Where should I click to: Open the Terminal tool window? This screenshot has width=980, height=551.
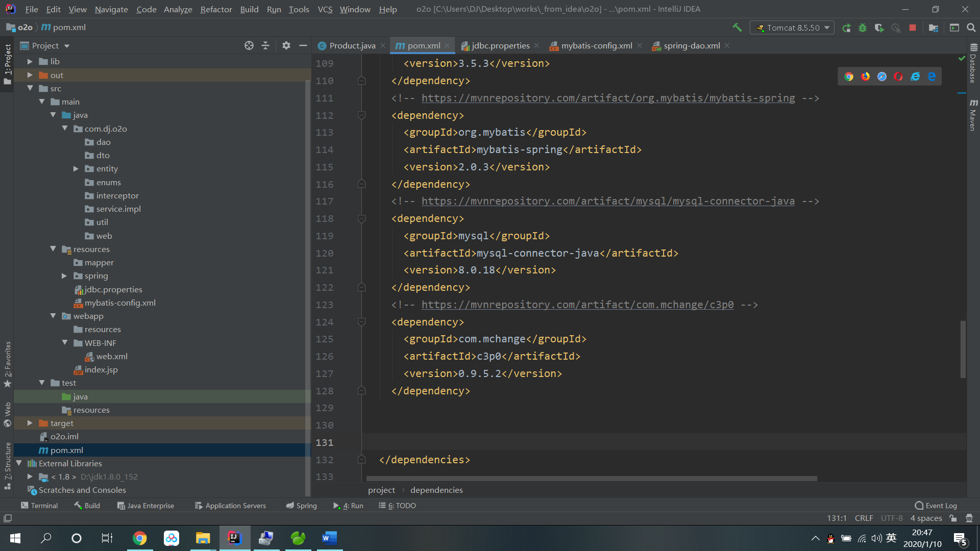point(39,506)
